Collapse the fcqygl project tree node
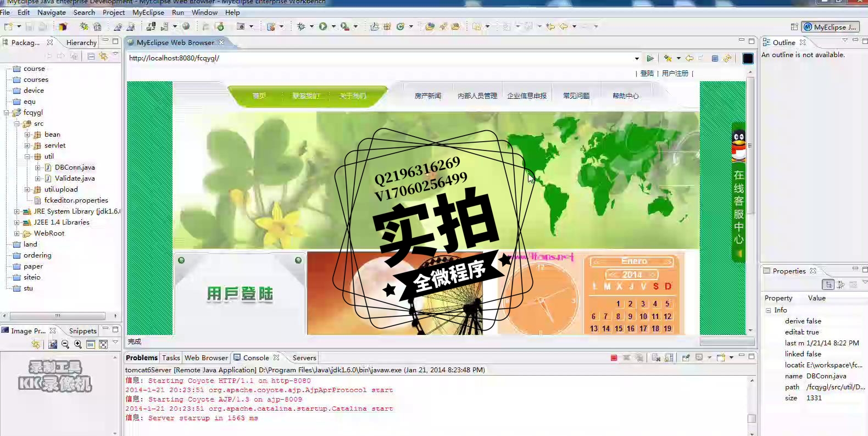 (x=7, y=113)
